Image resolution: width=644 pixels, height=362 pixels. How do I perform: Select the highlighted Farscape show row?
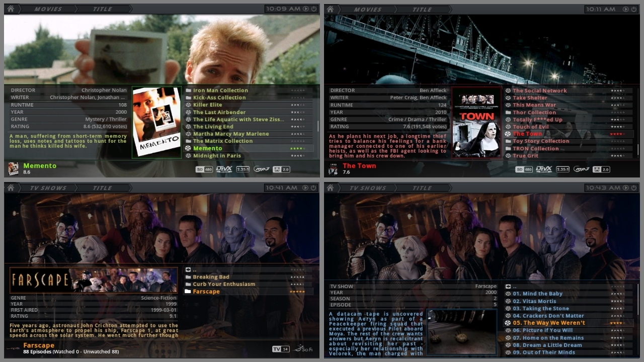pos(248,292)
